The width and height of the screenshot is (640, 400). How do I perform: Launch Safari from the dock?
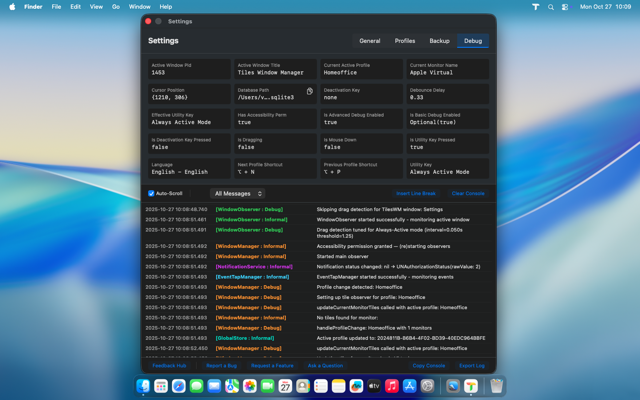click(178, 385)
